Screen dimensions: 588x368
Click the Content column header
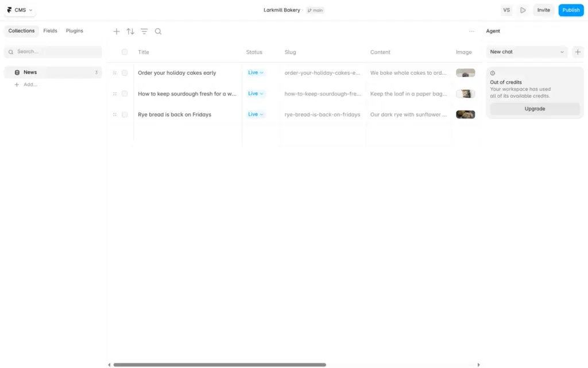(x=380, y=52)
